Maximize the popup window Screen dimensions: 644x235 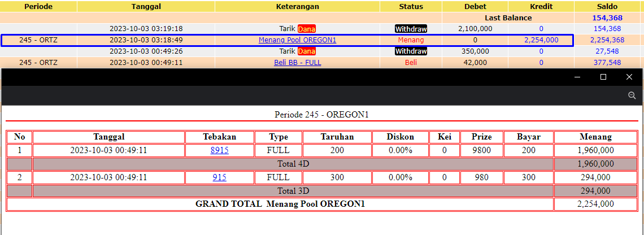pos(603,77)
